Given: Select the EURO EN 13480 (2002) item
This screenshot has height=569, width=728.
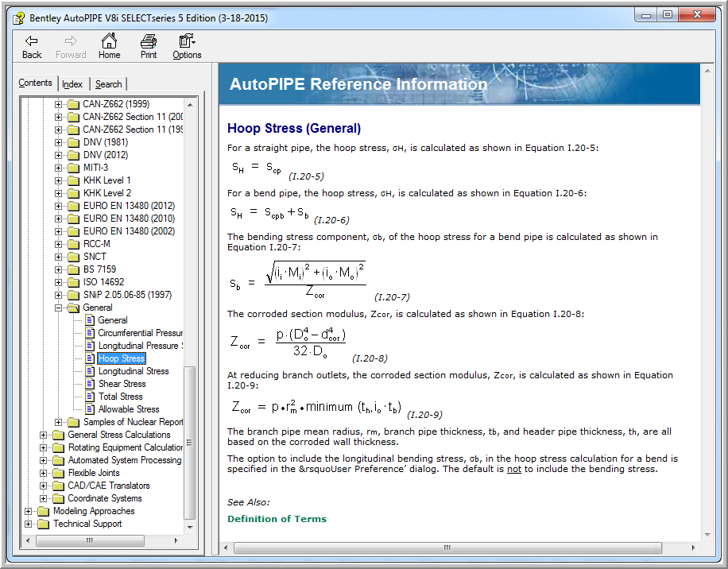Looking at the screenshot, I should tap(129, 231).
